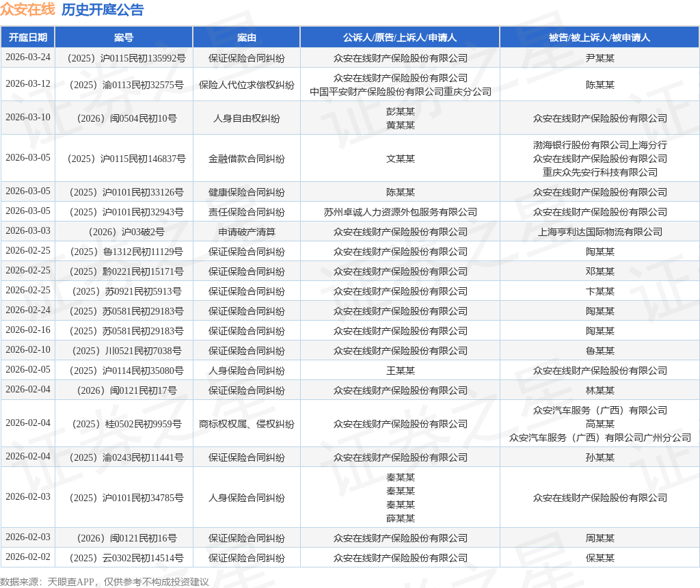Image resolution: width=700 pixels, height=588 pixels.
Task: Click defendant 众安汽车服务(广西)有限公司广州分公司
Action: pos(600,438)
